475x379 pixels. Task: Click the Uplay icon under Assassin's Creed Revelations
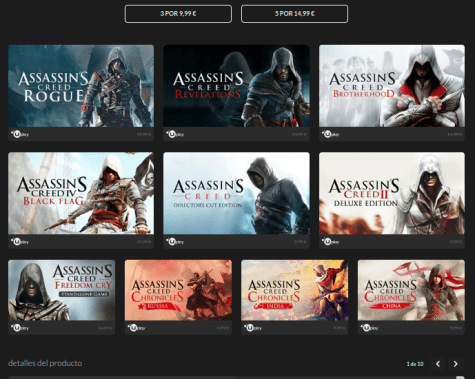click(175, 134)
